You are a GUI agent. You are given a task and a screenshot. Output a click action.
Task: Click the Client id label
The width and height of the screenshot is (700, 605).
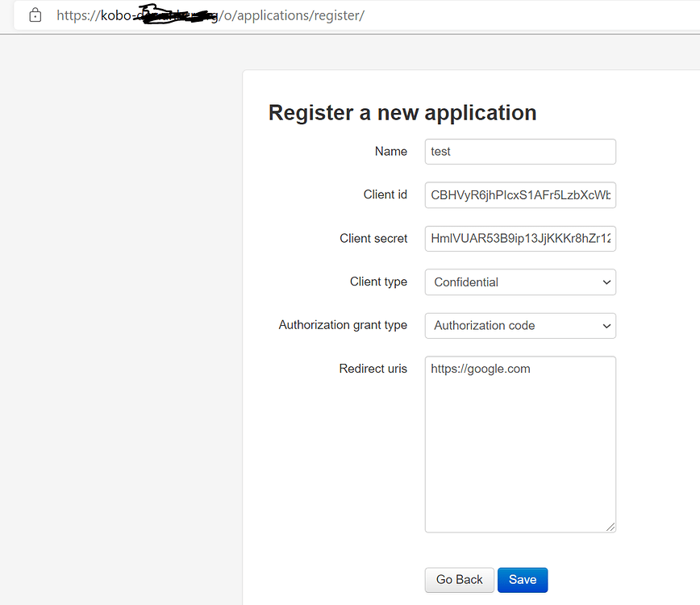385,195
